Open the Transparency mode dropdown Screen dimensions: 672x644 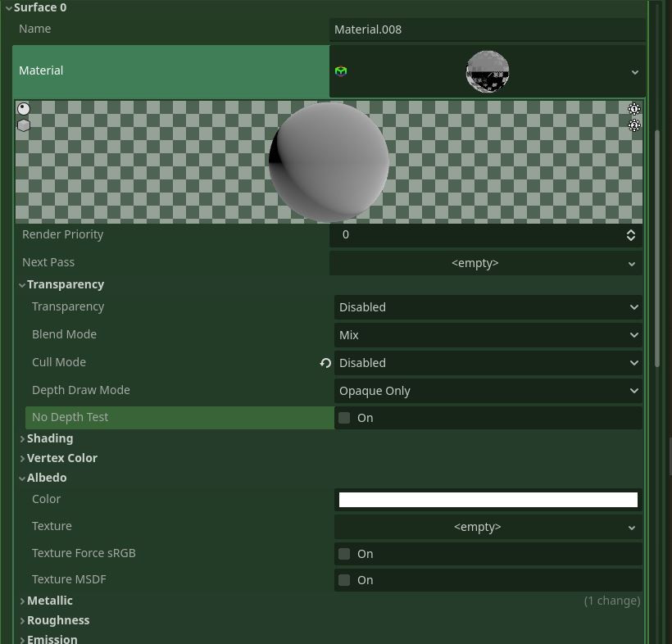[488, 307]
